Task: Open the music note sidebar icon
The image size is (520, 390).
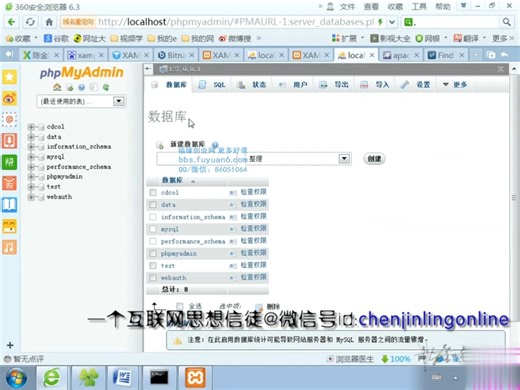Action: point(9,247)
